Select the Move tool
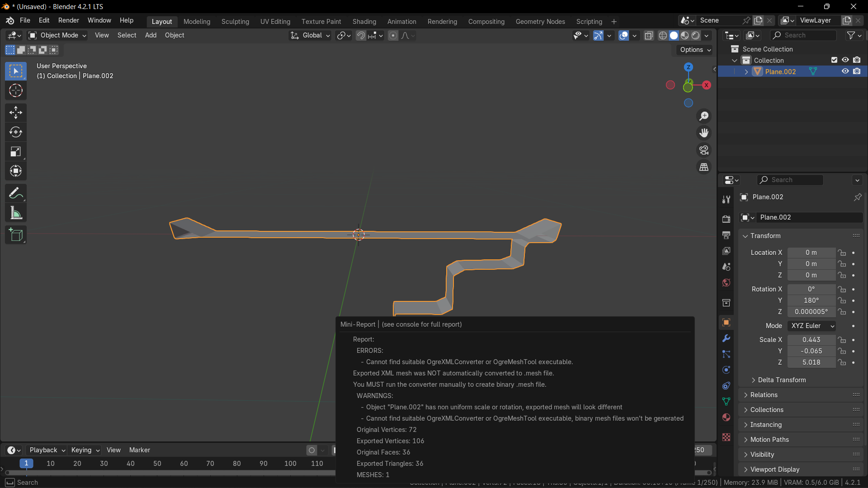The image size is (868, 488). click(x=16, y=113)
